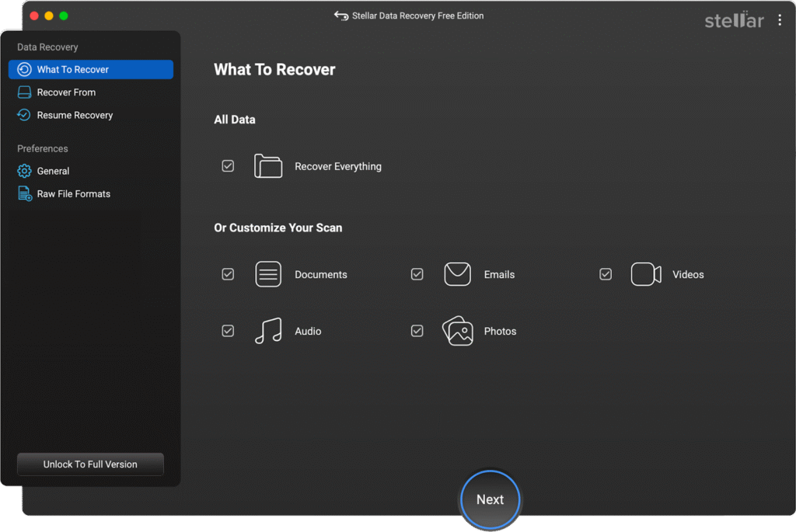Click the Raw File Formats icon
Screen dimensions: 796x532
[23, 193]
